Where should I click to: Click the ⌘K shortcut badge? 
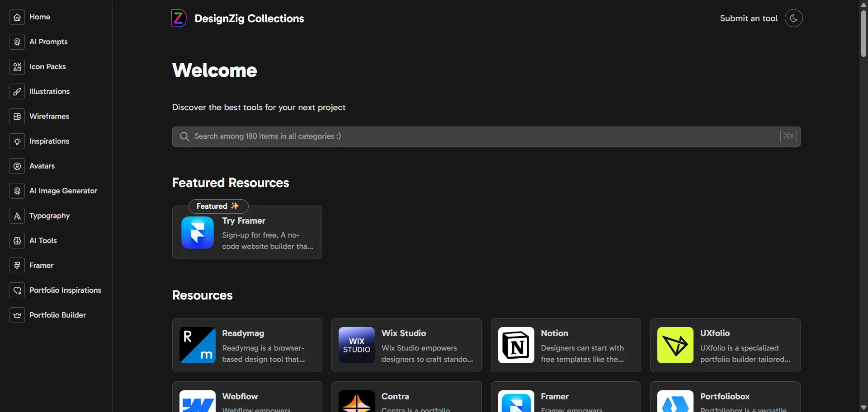(x=788, y=136)
